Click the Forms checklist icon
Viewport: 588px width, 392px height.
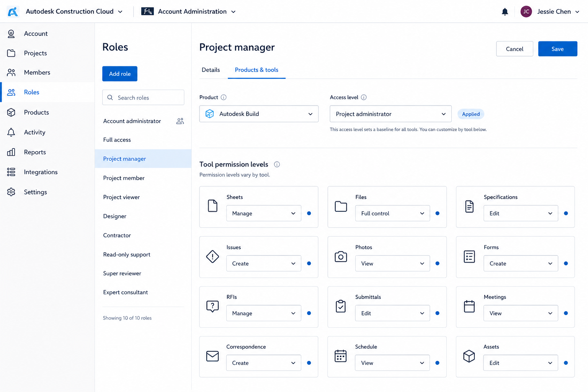469,256
